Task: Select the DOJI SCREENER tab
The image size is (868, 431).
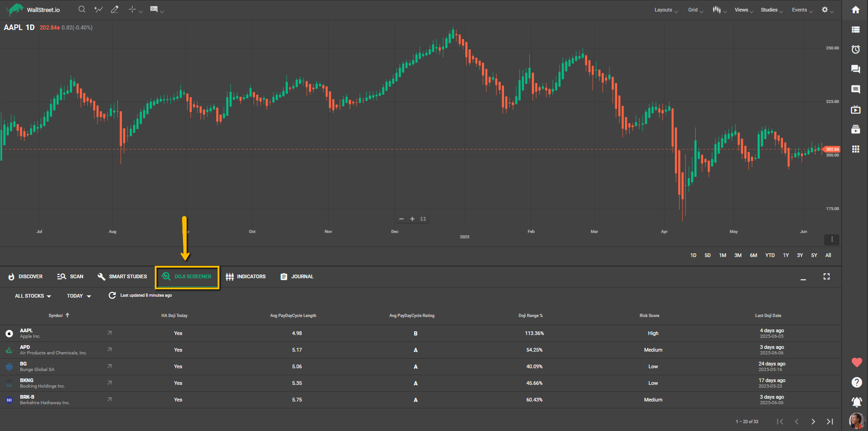Action: [187, 277]
